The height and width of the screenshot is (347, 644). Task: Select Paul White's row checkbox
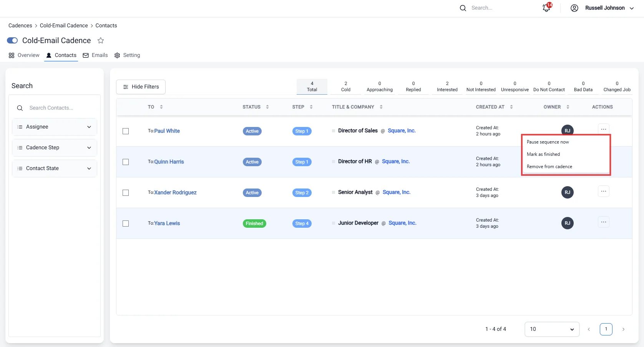pyautogui.click(x=126, y=131)
